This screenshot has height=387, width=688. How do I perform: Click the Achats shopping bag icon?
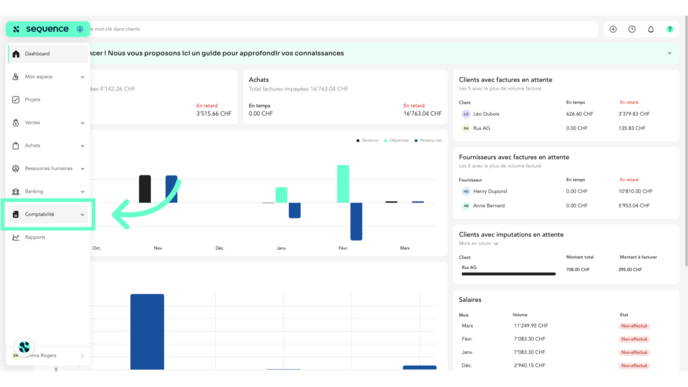coord(16,146)
